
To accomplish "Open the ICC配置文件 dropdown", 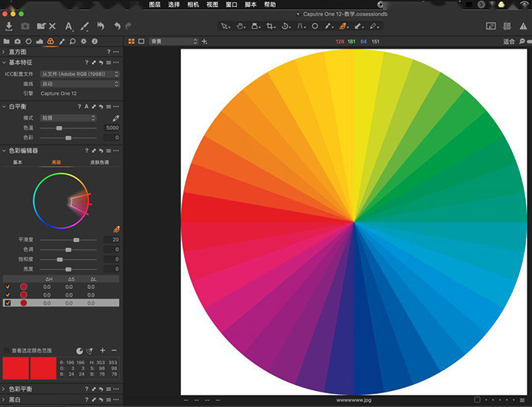I will point(80,74).
